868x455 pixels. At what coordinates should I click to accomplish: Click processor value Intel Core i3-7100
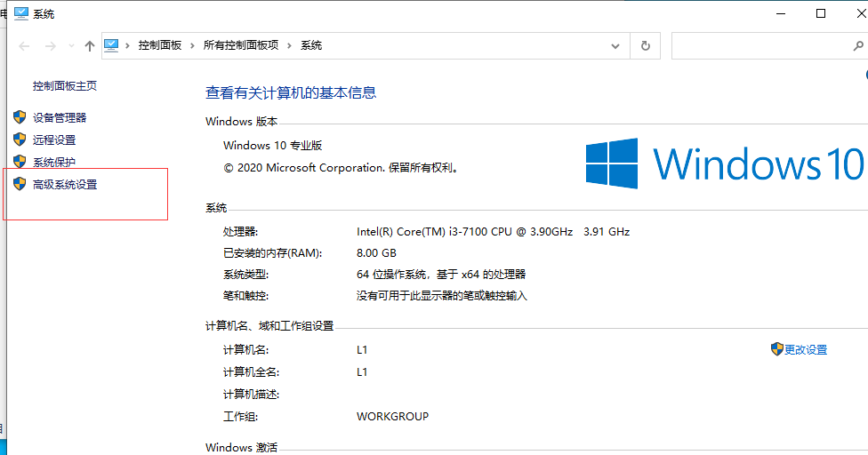(x=493, y=232)
